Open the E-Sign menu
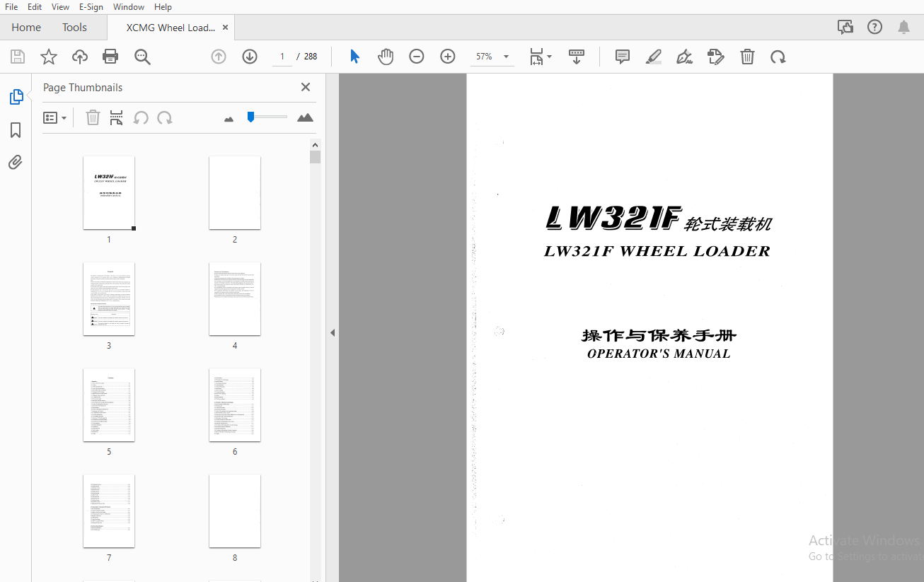Screen dimensions: 924x582 tap(91, 6)
